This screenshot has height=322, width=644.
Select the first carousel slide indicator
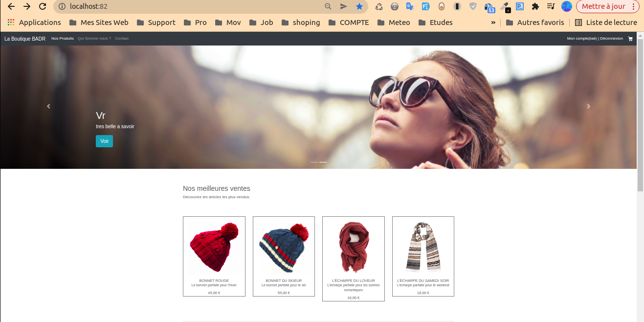[314, 162]
